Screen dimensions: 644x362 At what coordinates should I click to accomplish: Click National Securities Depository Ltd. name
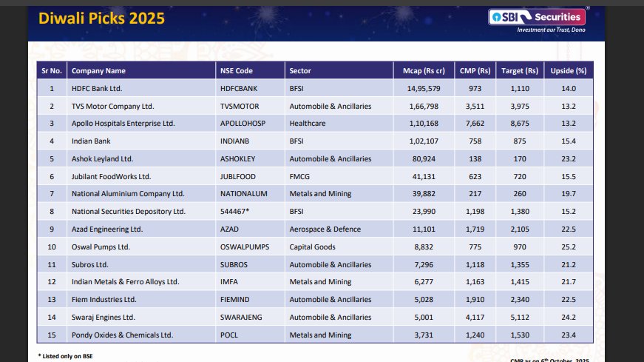coord(129,212)
